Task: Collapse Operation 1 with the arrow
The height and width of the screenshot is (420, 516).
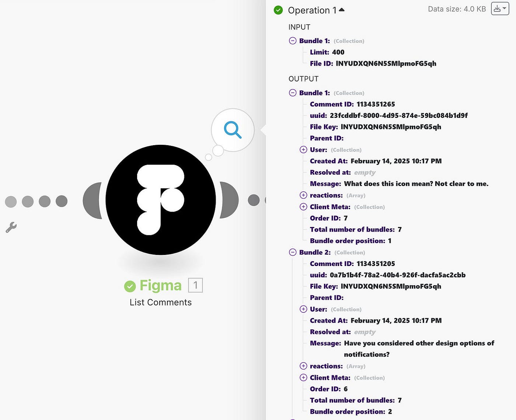Action: click(342, 10)
